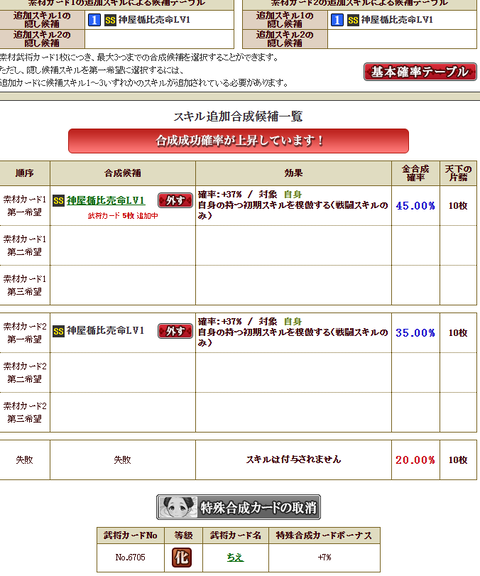Click SS icon in left hidden candidate table
Screen dimensions: 480x576
[x=110, y=20]
